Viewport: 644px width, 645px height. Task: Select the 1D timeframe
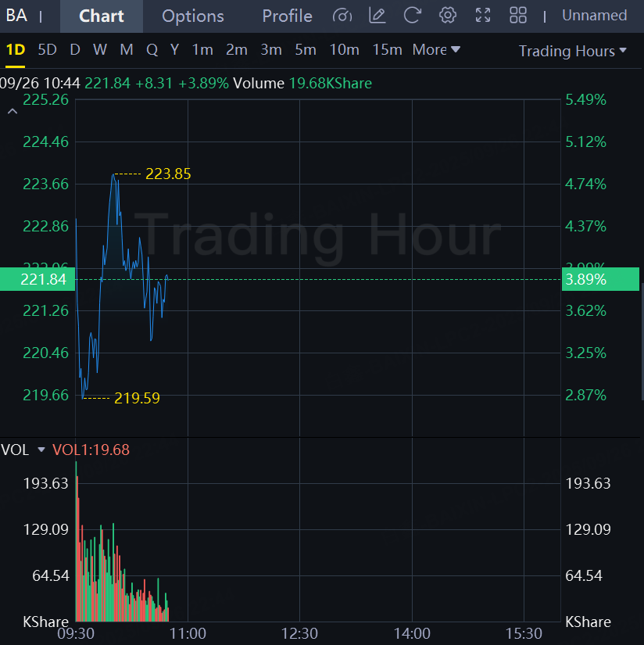[x=15, y=50]
